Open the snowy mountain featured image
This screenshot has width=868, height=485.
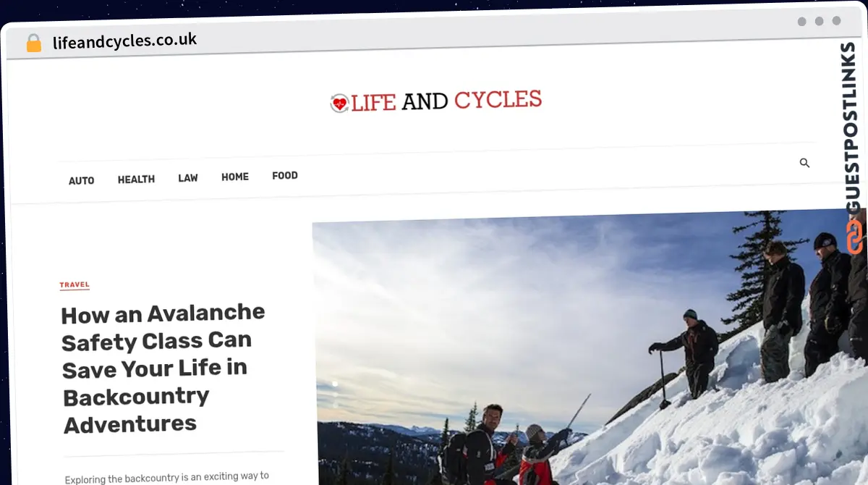point(590,347)
